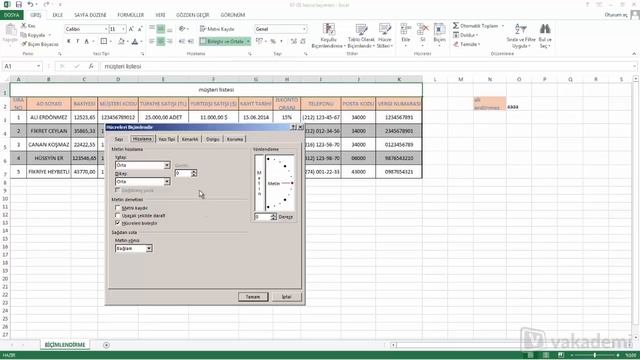
Task: Open Sayı tab in format dialog
Action: coord(119,139)
